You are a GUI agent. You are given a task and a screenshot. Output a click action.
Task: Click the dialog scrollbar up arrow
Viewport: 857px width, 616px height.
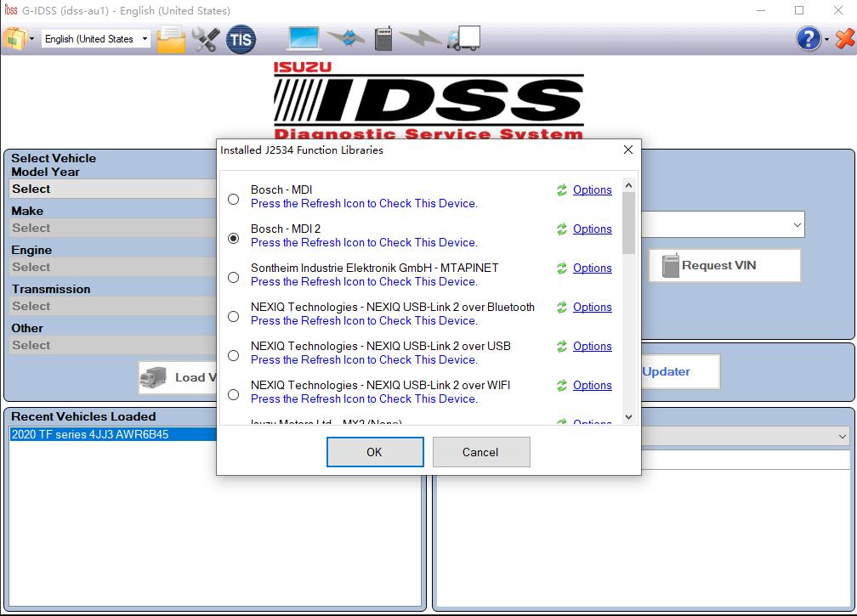coord(628,186)
